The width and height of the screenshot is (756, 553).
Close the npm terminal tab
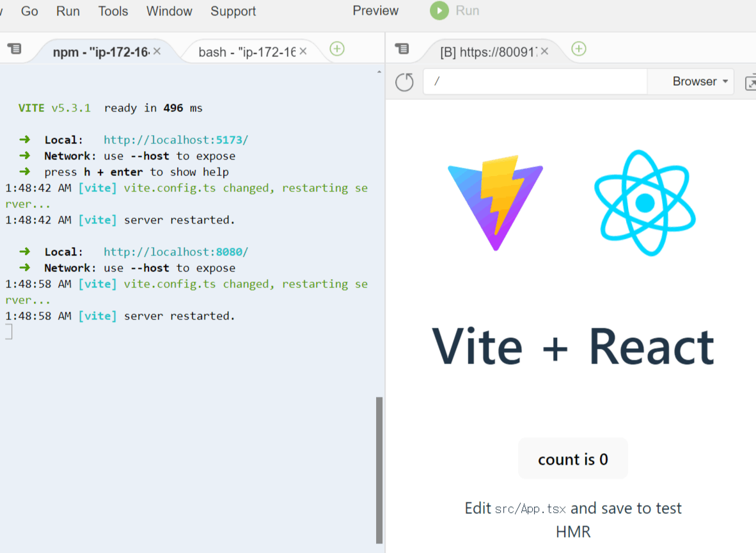click(x=157, y=51)
